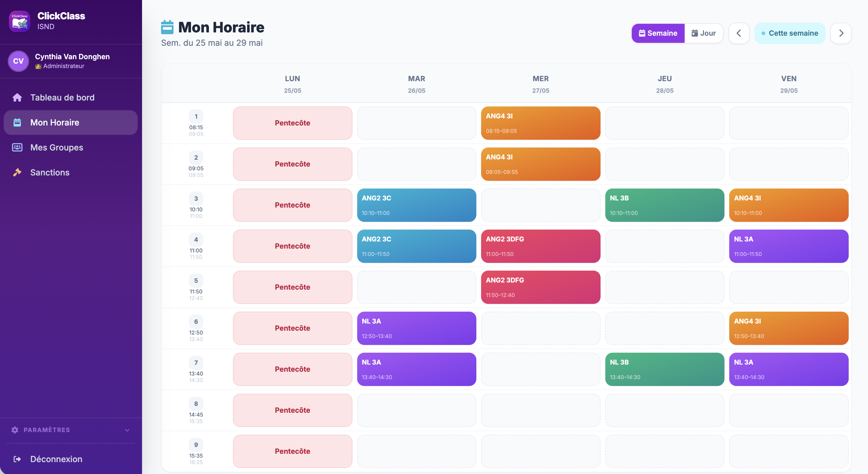868x474 pixels.
Task: Expand the Paramètres section chevron
Action: (127, 430)
